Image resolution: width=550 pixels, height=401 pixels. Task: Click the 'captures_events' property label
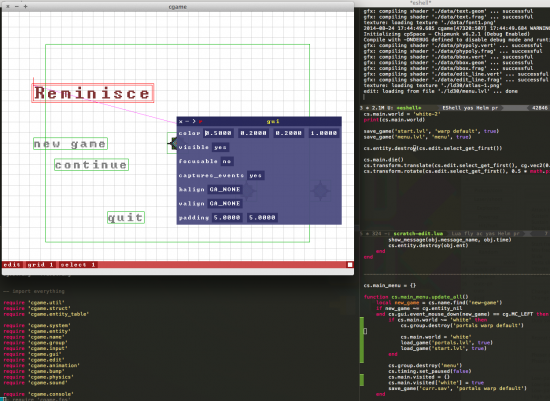point(211,175)
